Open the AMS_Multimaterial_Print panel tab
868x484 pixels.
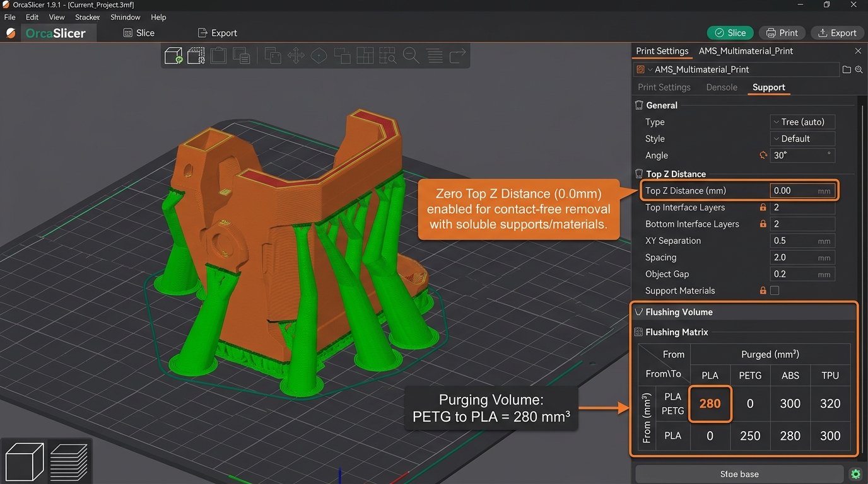tap(746, 51)
